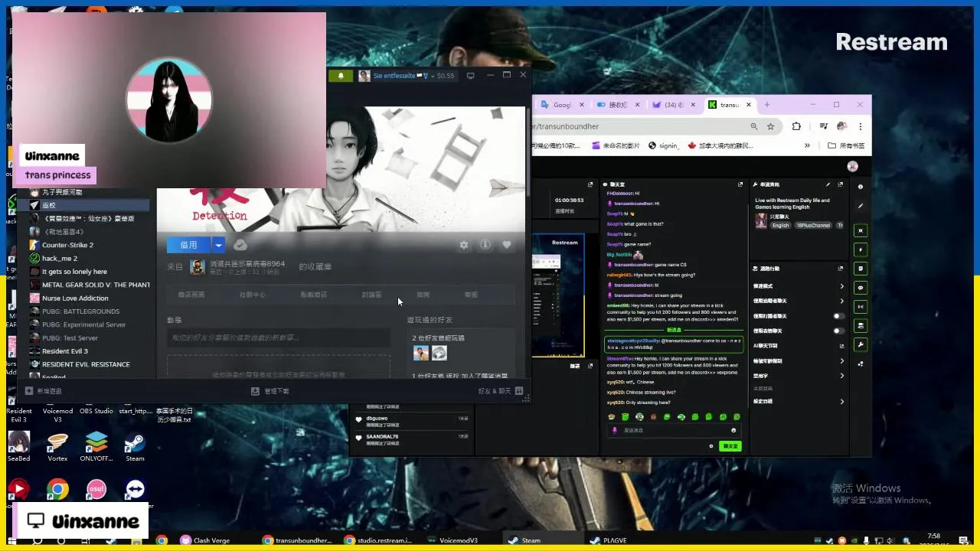Viewport: 980px width, 551px height.
Task: Expand the bookmarks overflow chevron
Action: (807, 145)
